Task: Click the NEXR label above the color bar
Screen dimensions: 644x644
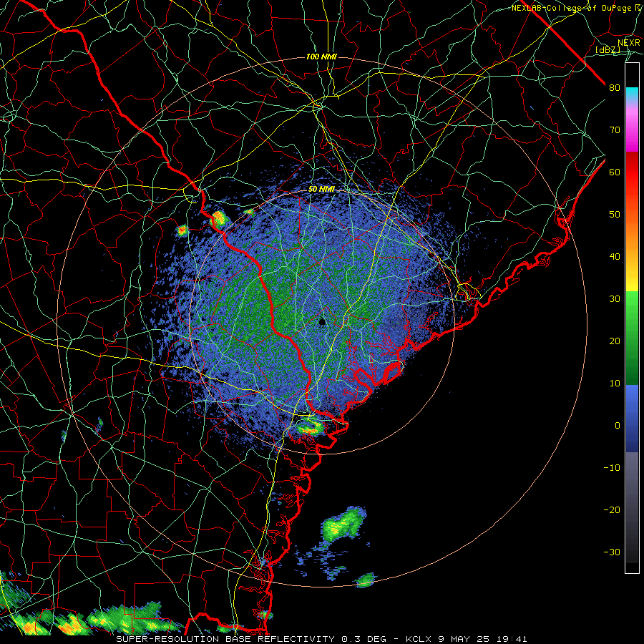Action: 629,42
